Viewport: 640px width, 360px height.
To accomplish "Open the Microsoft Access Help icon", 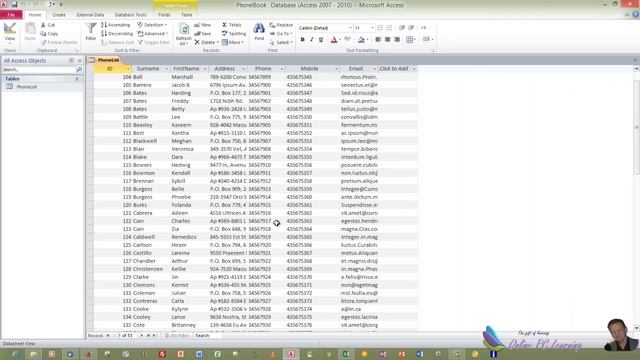I will 636,14.
